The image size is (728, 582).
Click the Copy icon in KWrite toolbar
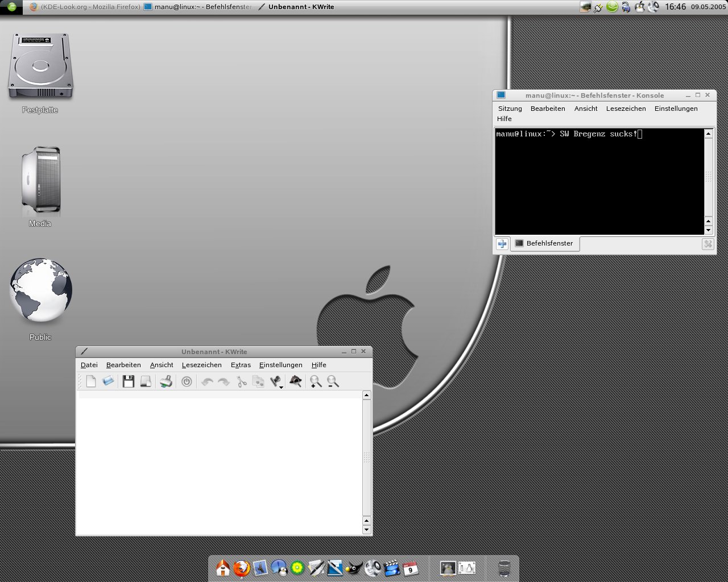[259, 381]
